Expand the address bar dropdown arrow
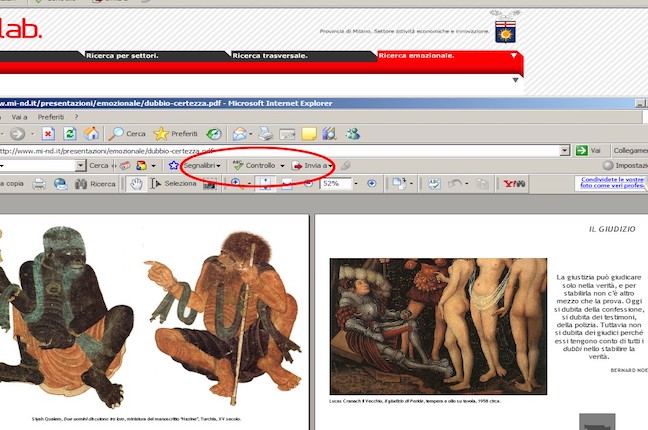Screen dimensions: 648x430 coord(565,150)
